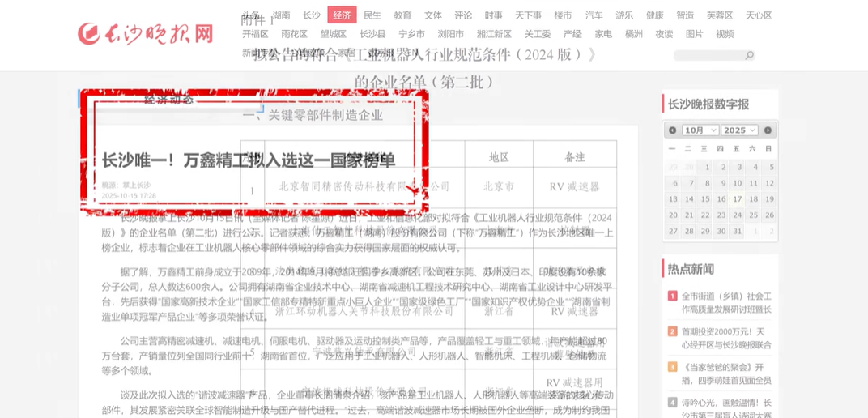Click hot news rank 1 badge
This screenshot has height=418, width=868.
point(672,296)
